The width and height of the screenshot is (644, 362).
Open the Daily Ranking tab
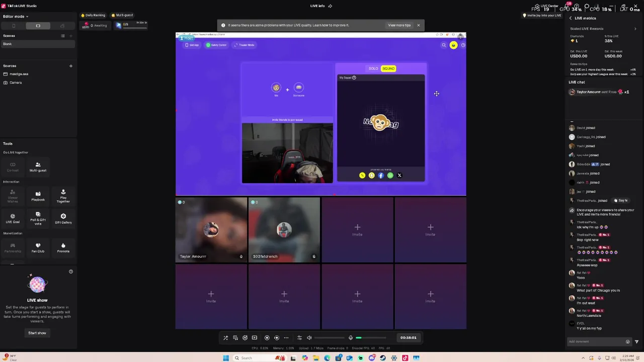tap(94, 15)
